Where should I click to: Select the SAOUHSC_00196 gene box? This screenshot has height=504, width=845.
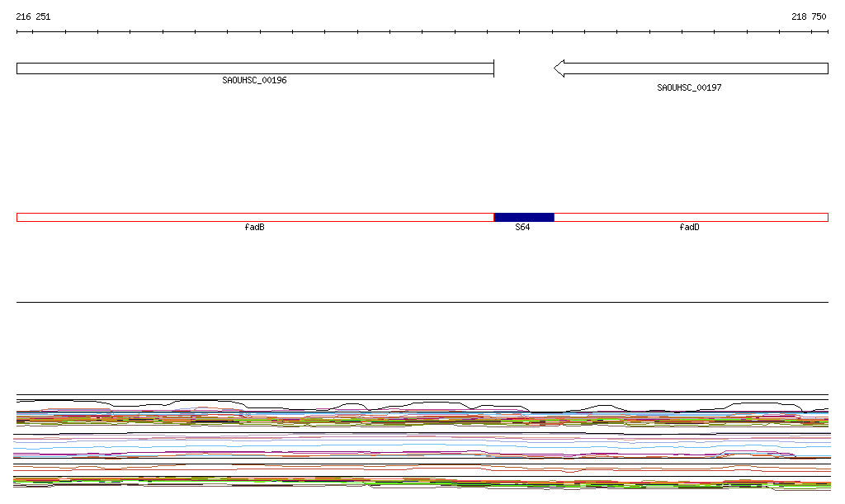tap(254, 68)
